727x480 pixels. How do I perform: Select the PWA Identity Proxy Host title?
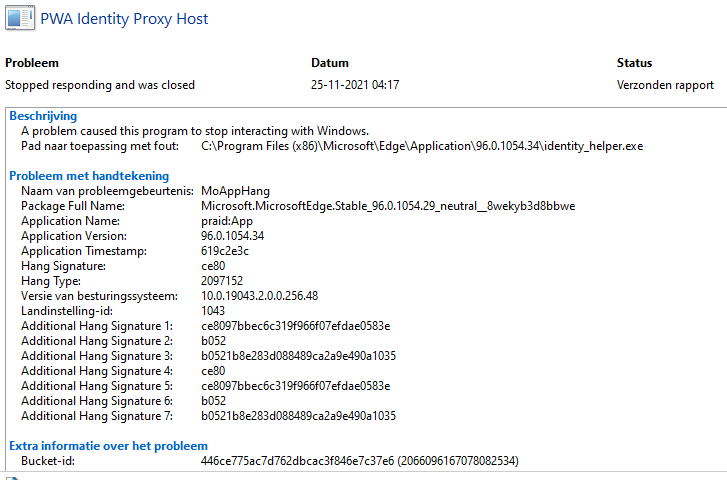tap(124, 19)
